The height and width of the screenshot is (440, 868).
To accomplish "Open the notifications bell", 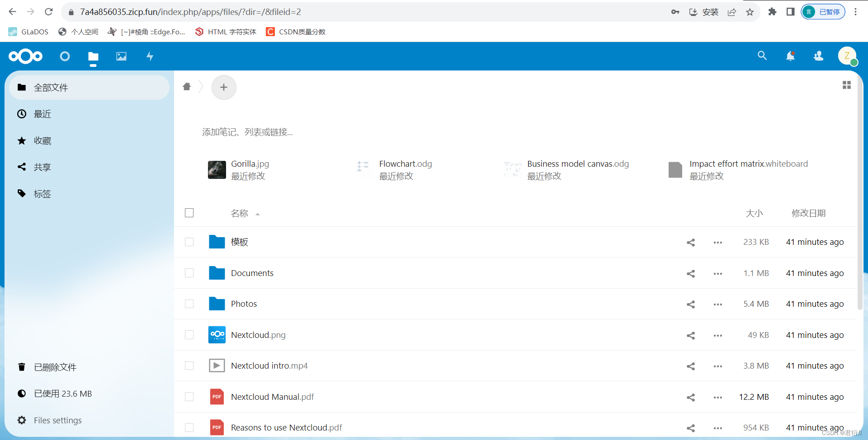I will click(790, 56).
